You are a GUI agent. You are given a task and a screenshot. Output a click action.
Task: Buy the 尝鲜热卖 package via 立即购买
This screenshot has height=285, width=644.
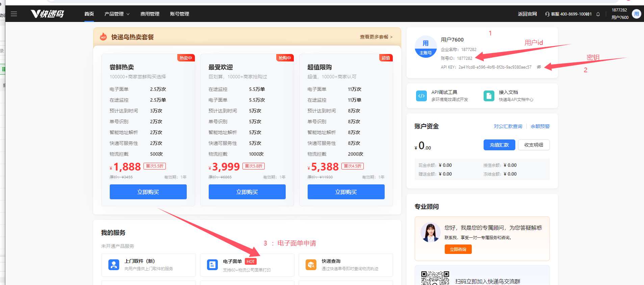148,192
